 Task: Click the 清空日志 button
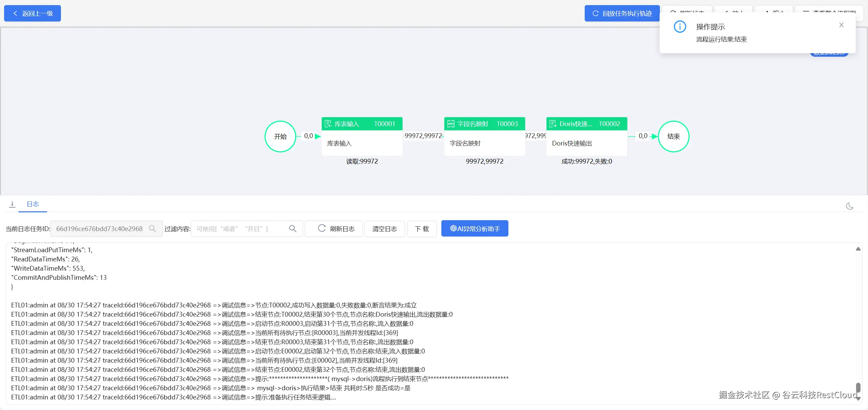(x=384, y=229)
